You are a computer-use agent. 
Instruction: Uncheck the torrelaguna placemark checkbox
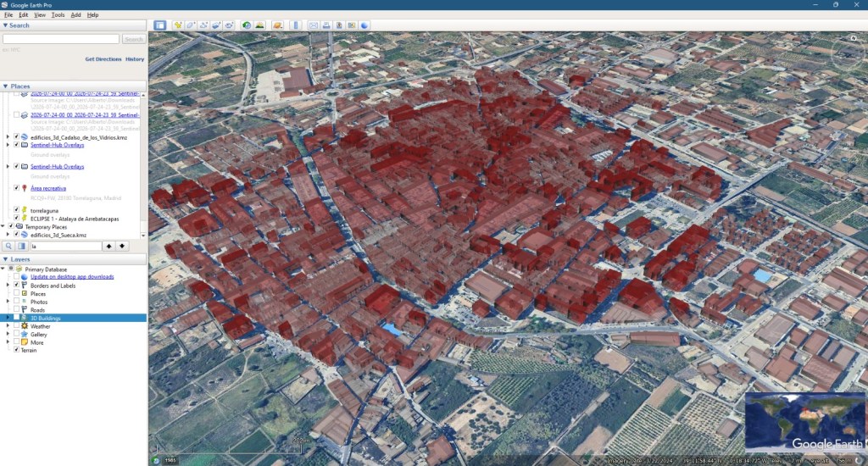coord(17,210)
